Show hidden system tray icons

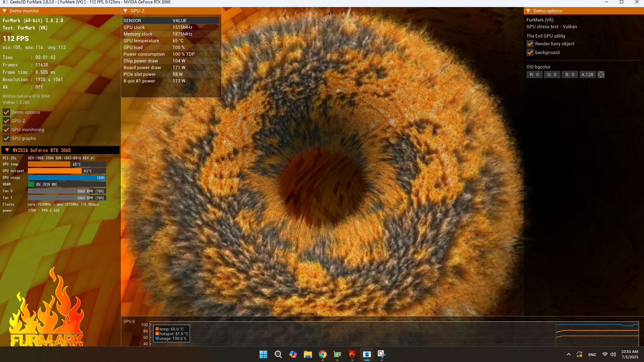568,354
